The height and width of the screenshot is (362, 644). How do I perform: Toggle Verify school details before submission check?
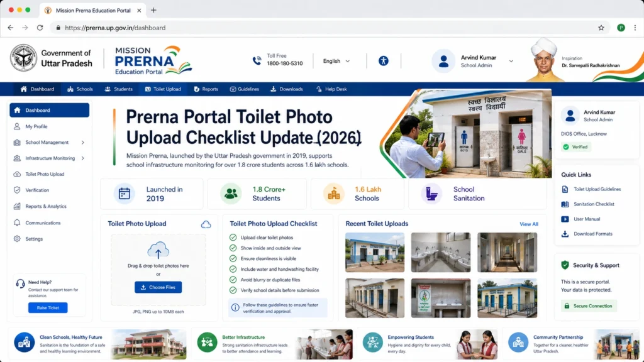[x=233, y=290]
